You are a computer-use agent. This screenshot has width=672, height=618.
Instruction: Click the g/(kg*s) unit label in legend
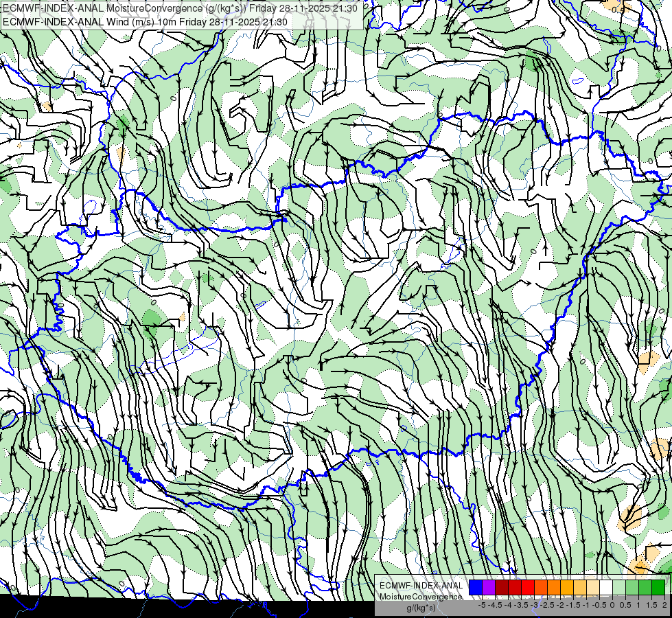(421, 608)
